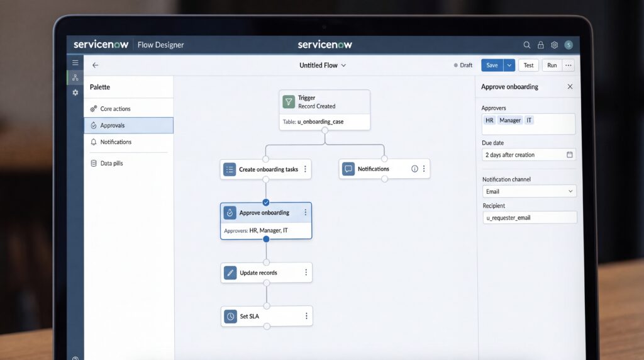Click the Trigger funnel icon
Image resolution: width=644 pixels, height=360 pixels.
click(289, 101)
